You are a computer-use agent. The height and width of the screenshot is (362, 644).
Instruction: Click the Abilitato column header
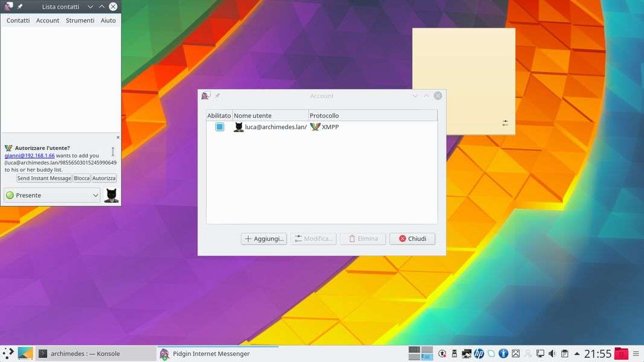(x=219, y=115)
